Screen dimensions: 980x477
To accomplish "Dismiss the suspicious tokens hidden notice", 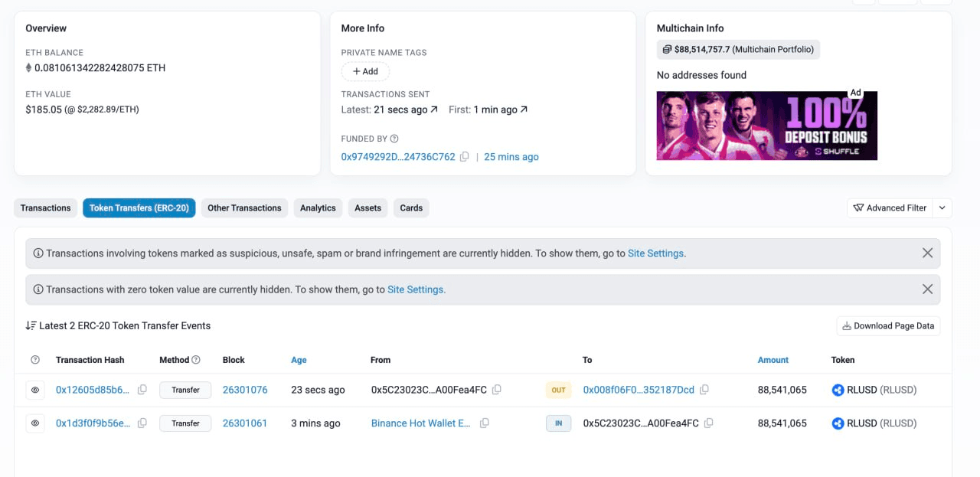I will [927, 253].
